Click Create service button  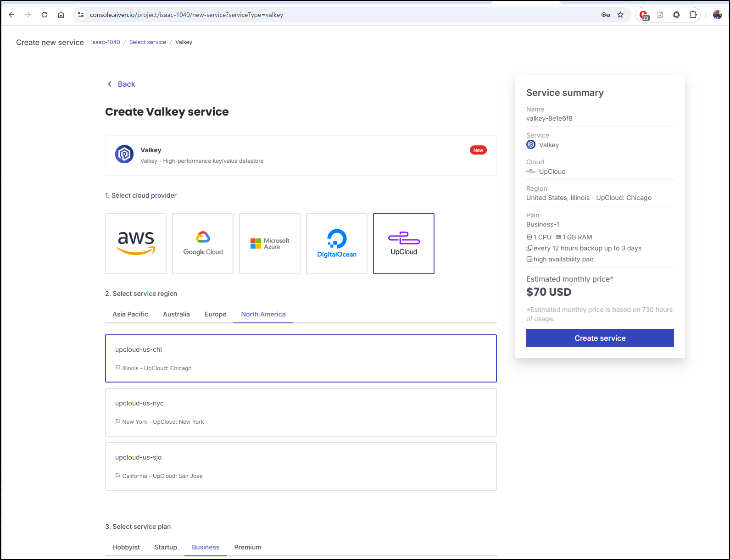(x=600, y=338)
